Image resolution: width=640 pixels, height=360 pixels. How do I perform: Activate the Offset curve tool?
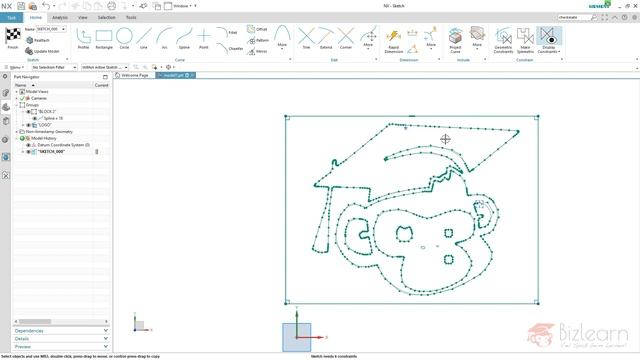257,29
